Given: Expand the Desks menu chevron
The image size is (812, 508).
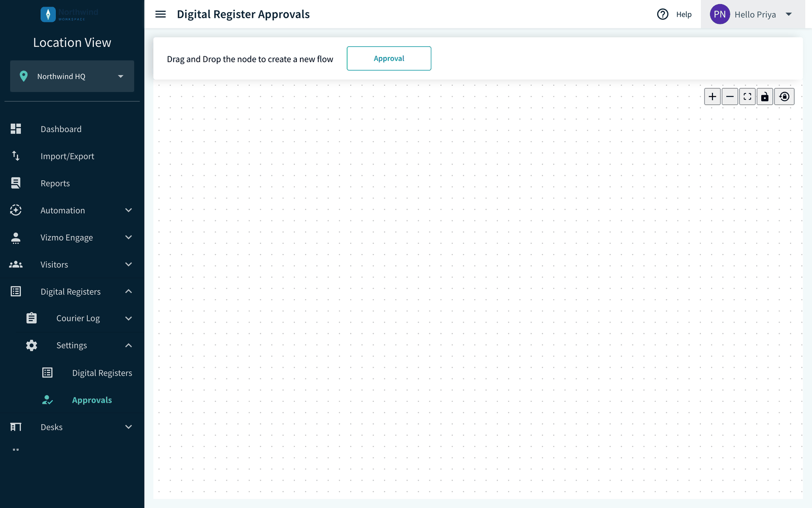Looking at the screenshot, I should pos(128,427).
